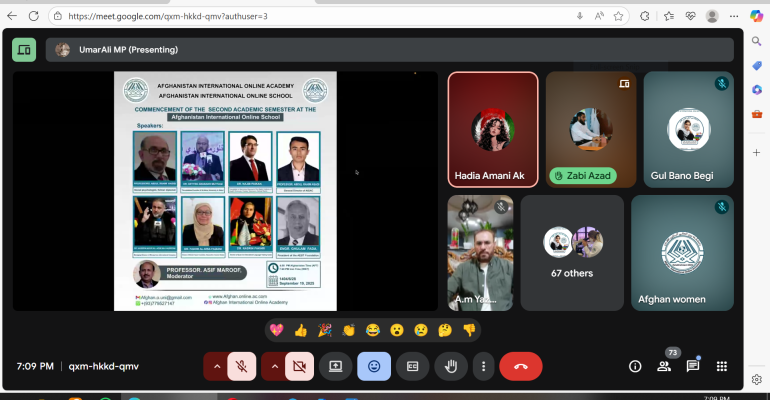Toggle the camera on or off
The height and width of the screenshot is (400, 770).
[297, 366]
